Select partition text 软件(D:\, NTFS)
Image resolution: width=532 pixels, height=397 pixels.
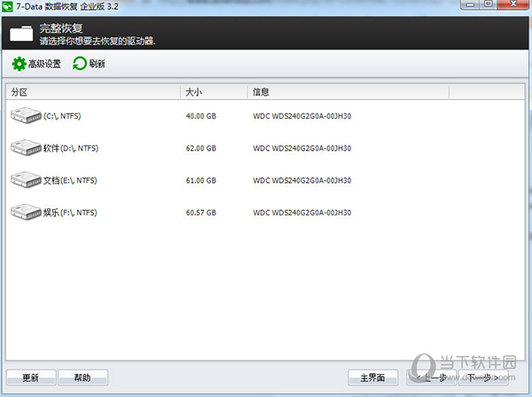point(71,148)
